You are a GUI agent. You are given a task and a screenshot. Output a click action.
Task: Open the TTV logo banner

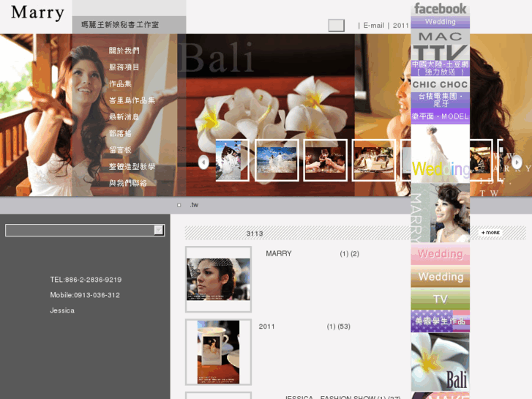pos(441,53)
